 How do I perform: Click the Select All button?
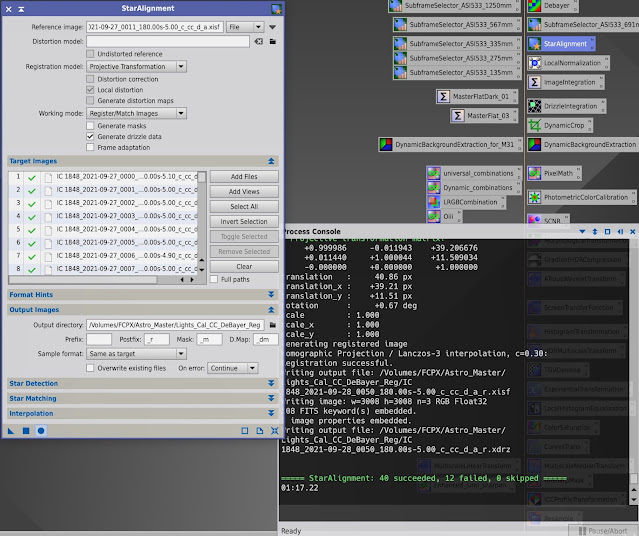tap(244, 207)
